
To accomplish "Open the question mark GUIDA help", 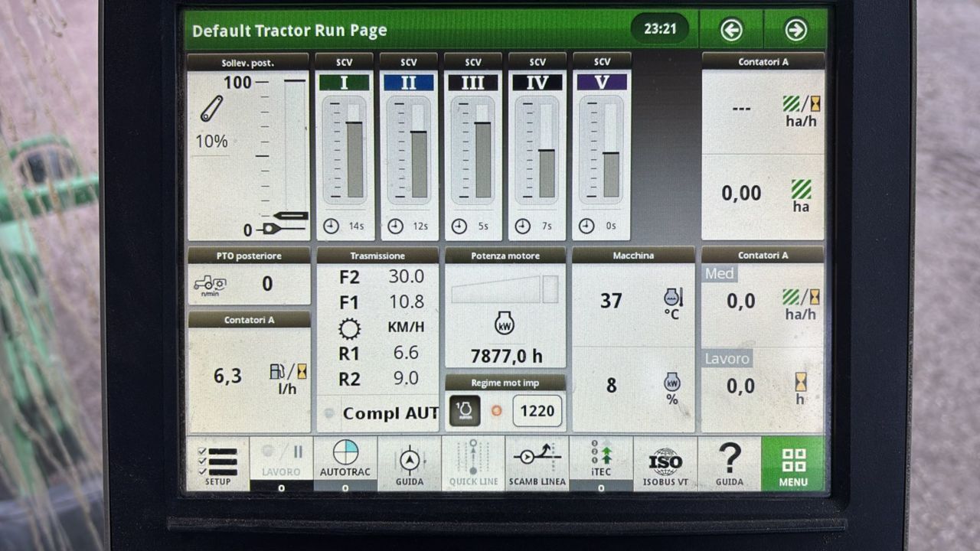I will [x=729, y=463].
